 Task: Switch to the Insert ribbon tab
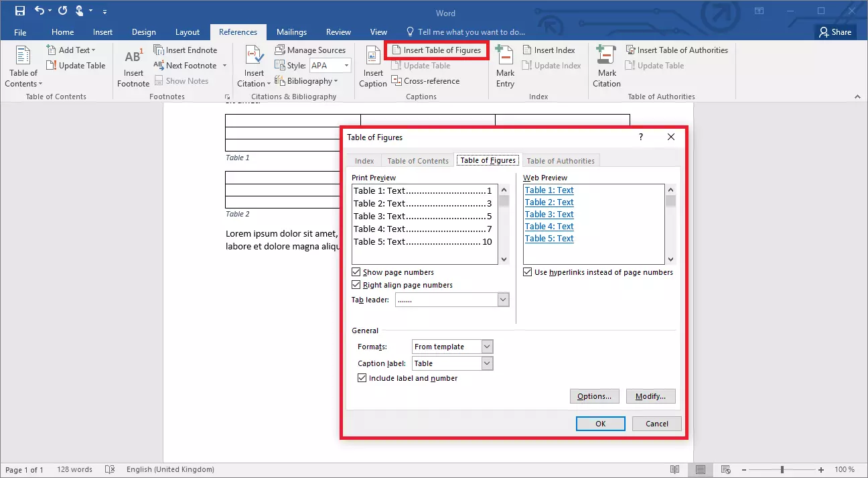[x=102, y=32]
